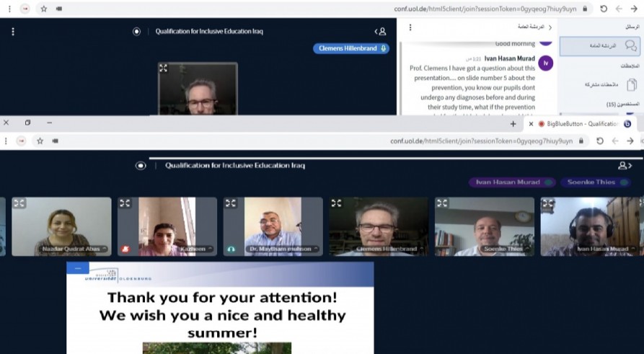Select the BigBlueButton browser tab

tap(577, 123)
